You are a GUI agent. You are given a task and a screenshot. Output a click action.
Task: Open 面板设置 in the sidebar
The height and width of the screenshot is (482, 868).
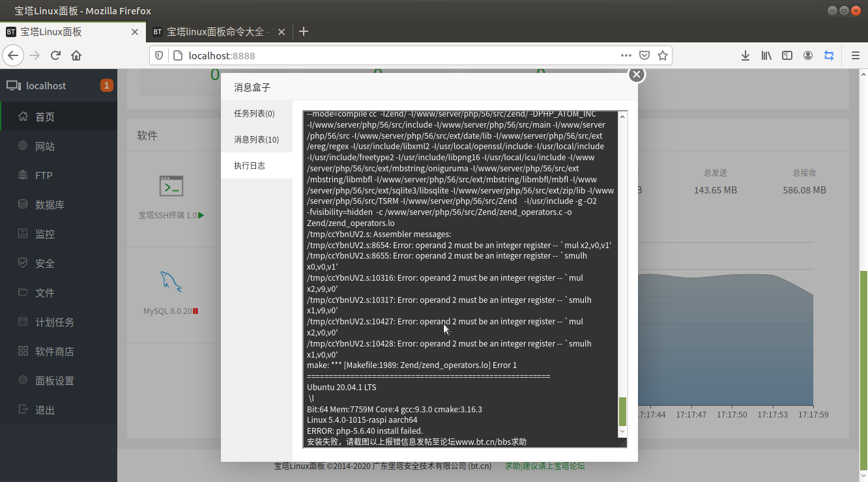59,380
